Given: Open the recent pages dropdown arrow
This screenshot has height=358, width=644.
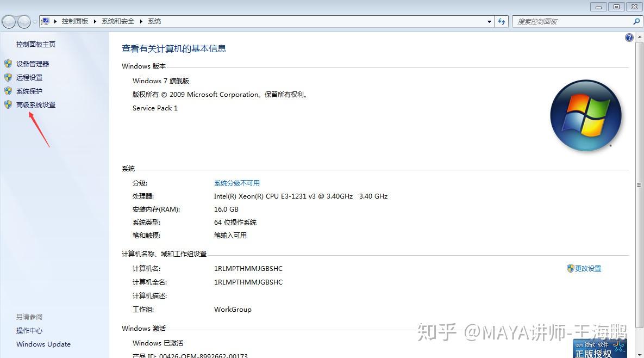Looking at the screenshot, I should click(x=35, y=22).
